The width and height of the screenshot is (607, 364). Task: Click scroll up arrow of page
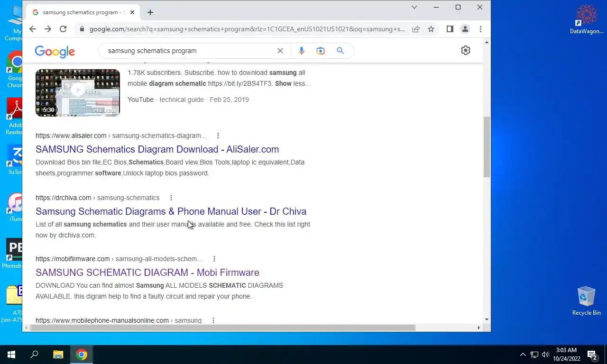click(x=487, y=43)
